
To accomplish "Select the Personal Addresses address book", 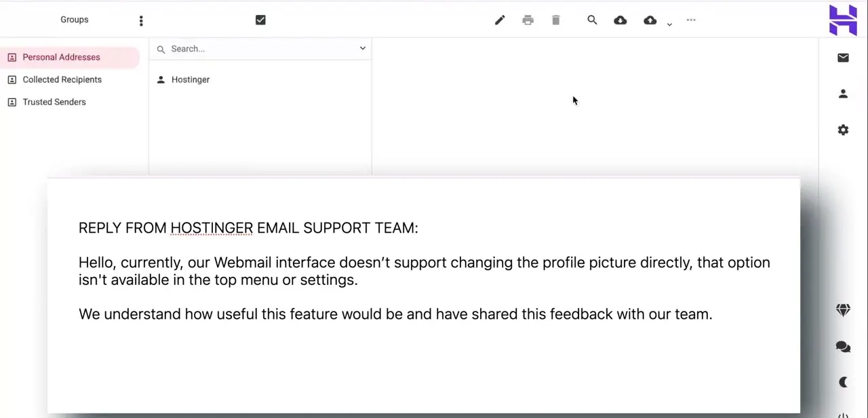I will (70, 57).
